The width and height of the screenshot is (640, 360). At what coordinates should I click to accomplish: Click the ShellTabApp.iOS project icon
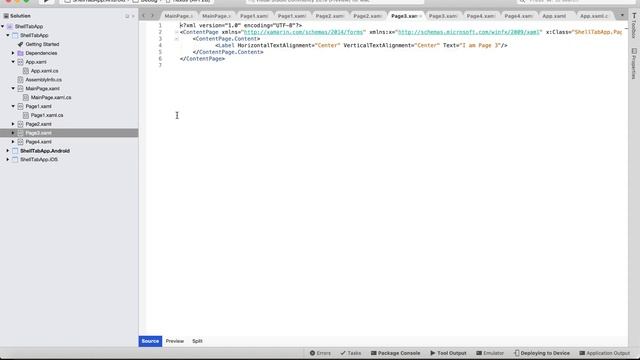pos(15,160)
